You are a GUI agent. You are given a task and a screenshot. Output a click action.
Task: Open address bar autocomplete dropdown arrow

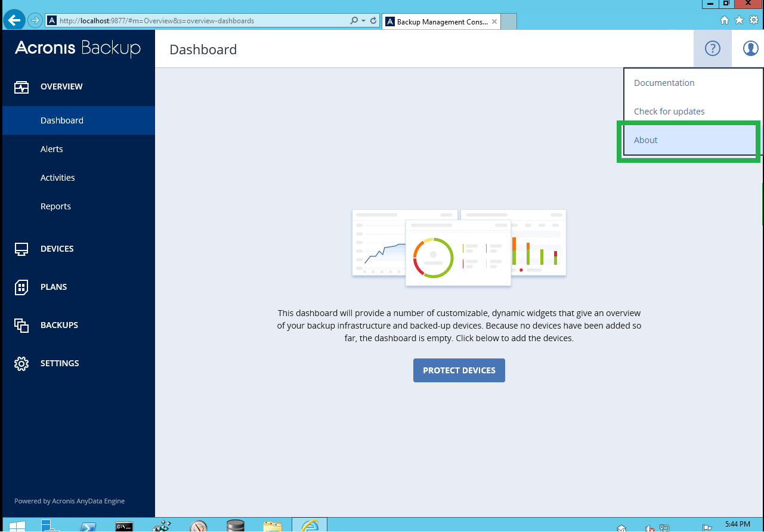[363, 20]
